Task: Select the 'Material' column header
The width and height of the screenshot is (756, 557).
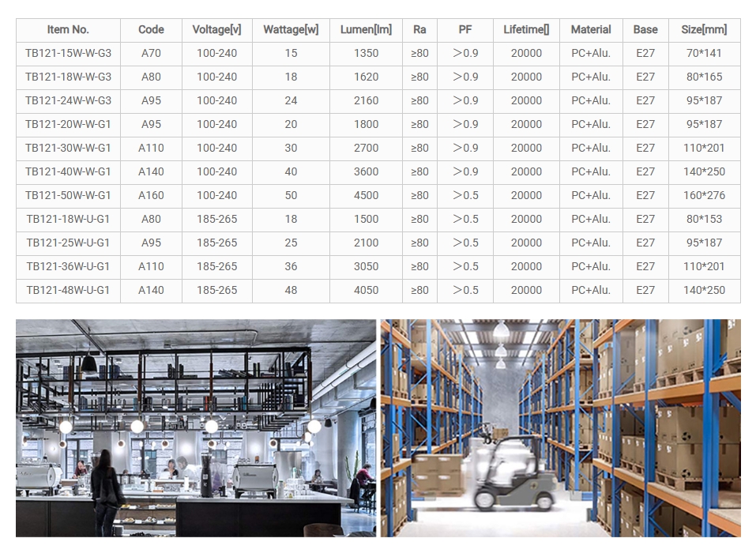Action: coord(591,30)
